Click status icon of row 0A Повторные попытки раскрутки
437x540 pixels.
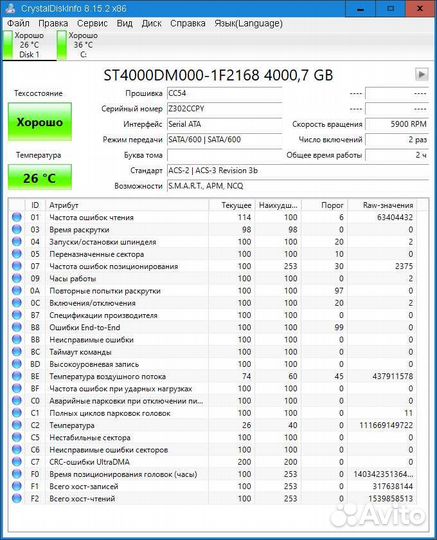coord(17,290)
